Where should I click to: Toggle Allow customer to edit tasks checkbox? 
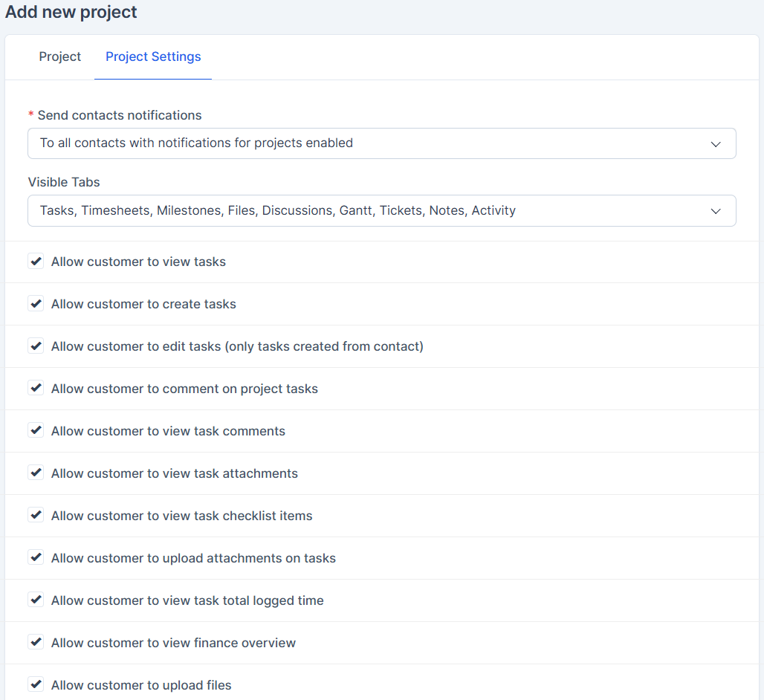pyautogui.click(x=36, y=346)
